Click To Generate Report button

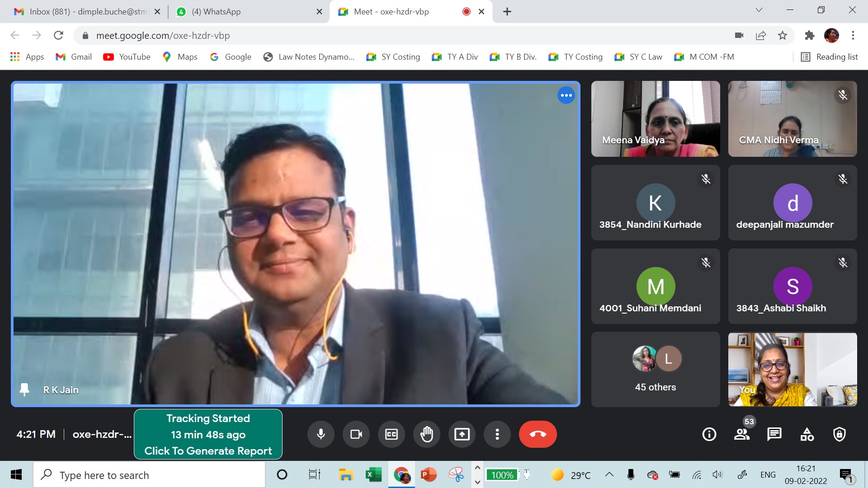[208, 450]
